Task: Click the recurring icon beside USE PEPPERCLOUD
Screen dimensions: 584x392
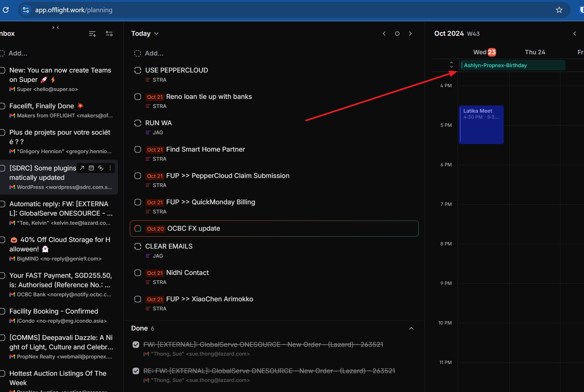Action: 137,70
